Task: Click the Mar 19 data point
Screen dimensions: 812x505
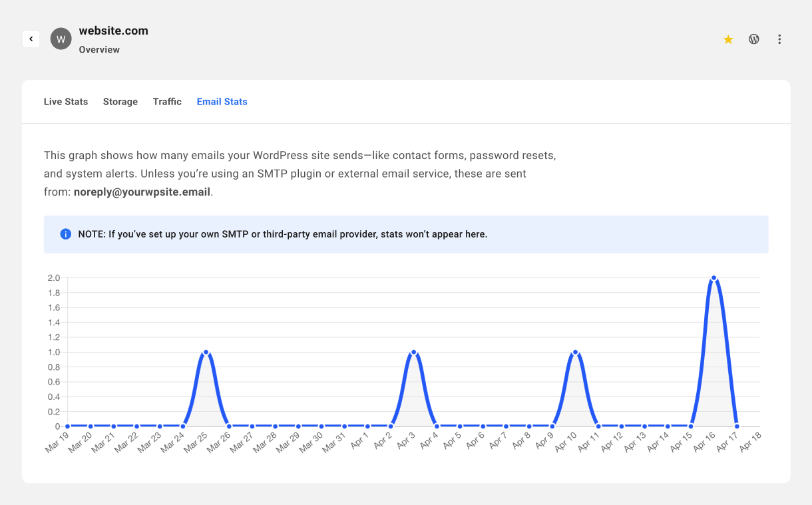Action: pyautogui.click(x=67, y=426)
